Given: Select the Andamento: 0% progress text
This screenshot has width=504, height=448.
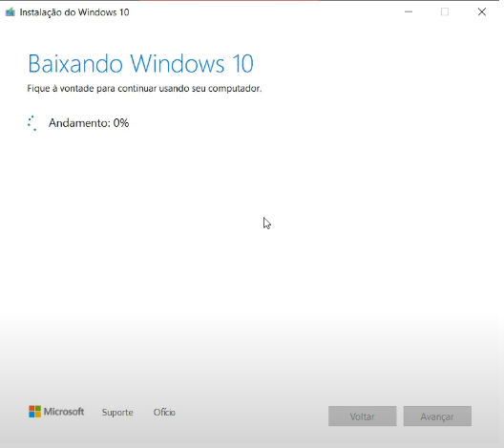Looking at the screenshot, I should (x=89, y=123).
